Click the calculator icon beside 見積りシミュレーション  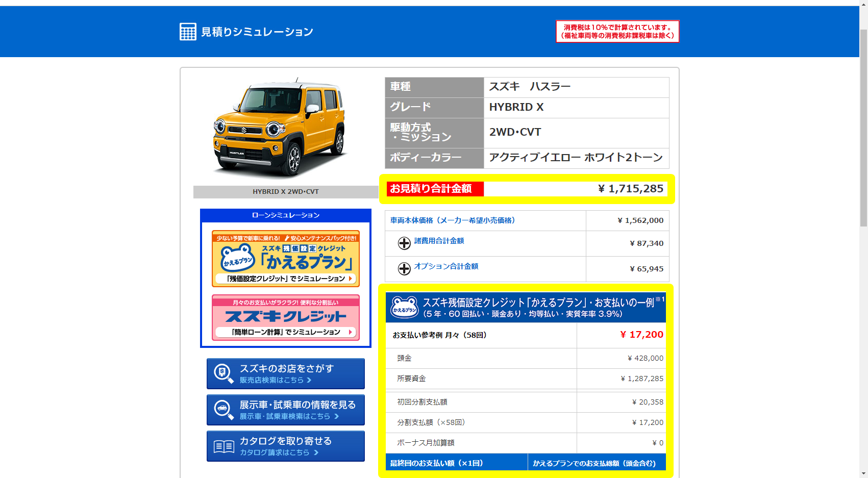188,32
